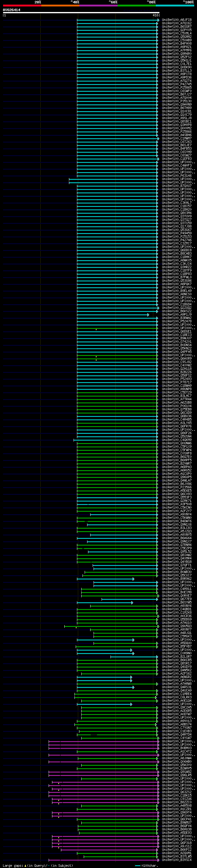Open hit UniRef100_P25865
Screen dimensions: 197x868
click(177, 88)
